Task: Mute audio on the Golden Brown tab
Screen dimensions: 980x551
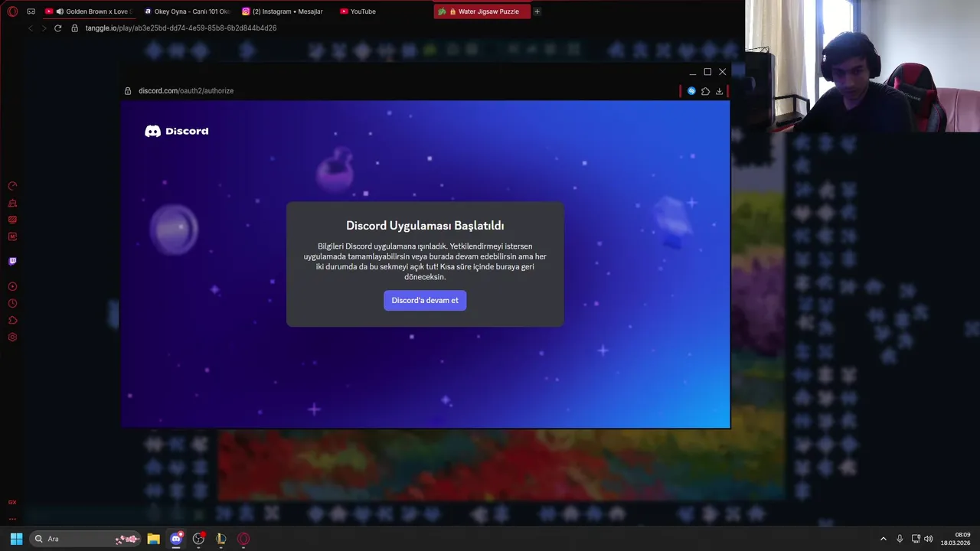Action: 60,11
